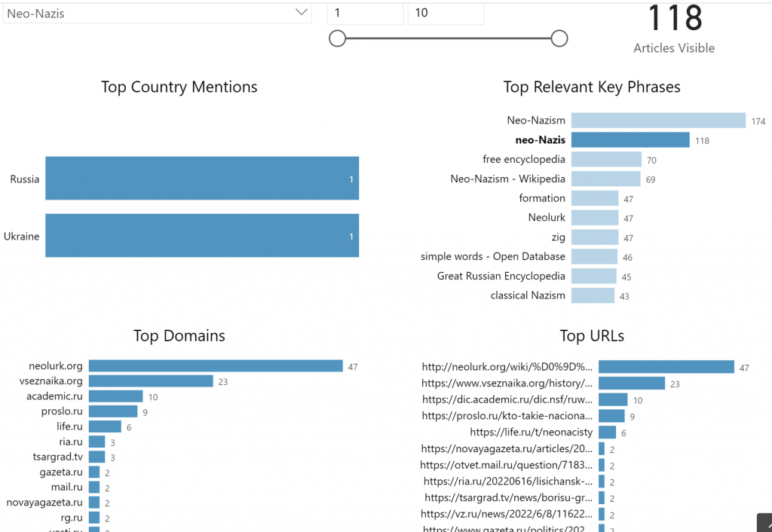Click the https://otvet.mail.ru/question URL label

pos(506,465)
